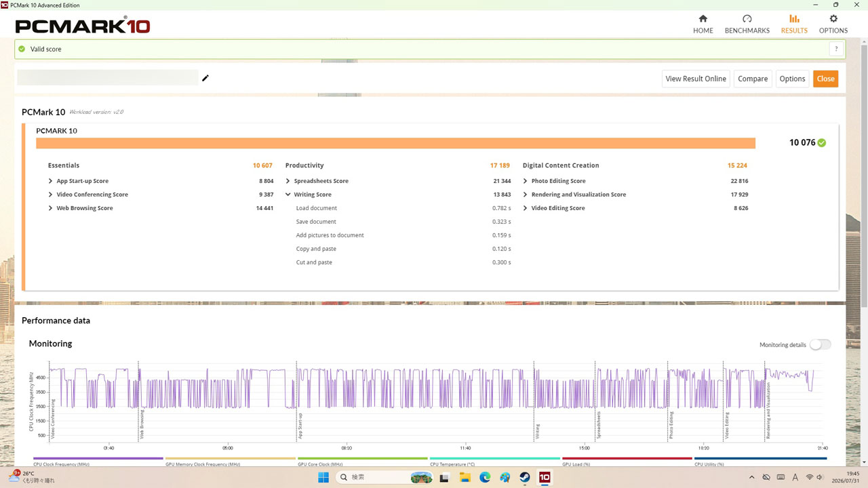868x488 pixels.
Task: Click the Essentials score 10 607
Action: pos(262,165)
